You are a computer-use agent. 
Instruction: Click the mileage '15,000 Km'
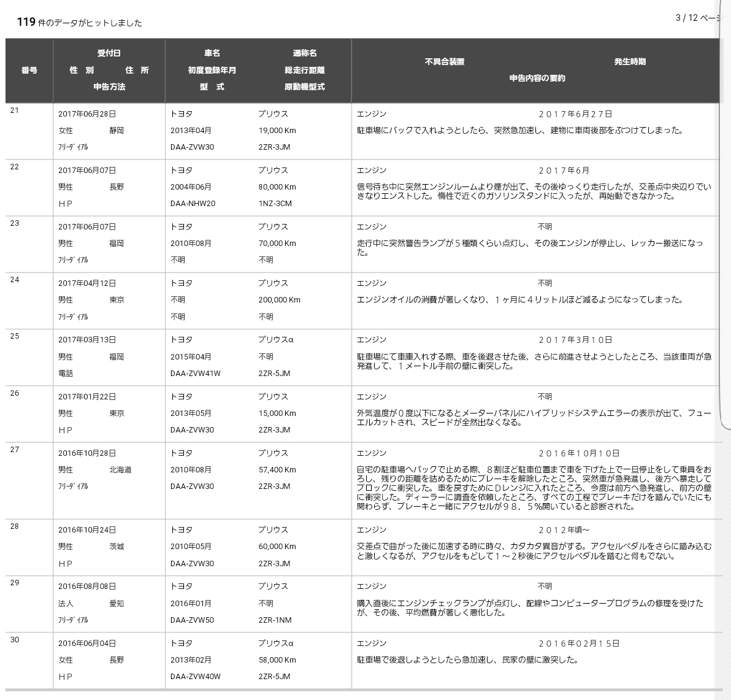coord(277,413)
